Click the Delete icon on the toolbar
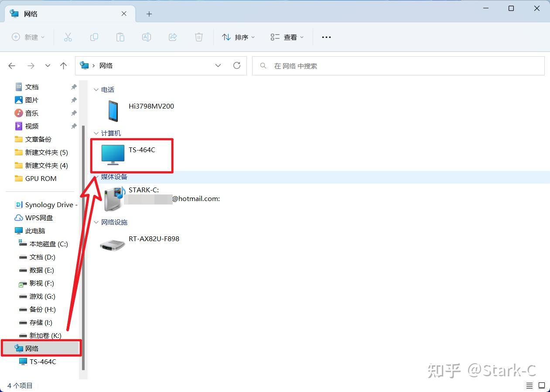 tap(198, 37)
